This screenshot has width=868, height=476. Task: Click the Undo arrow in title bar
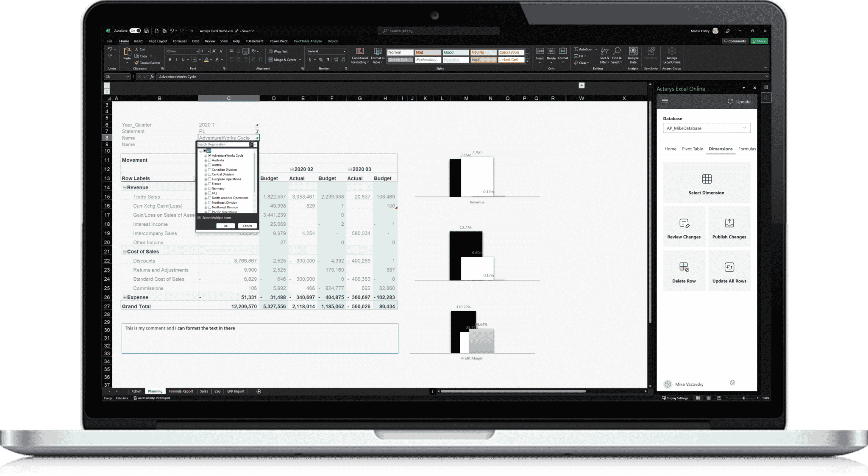(x=172, y=31)
